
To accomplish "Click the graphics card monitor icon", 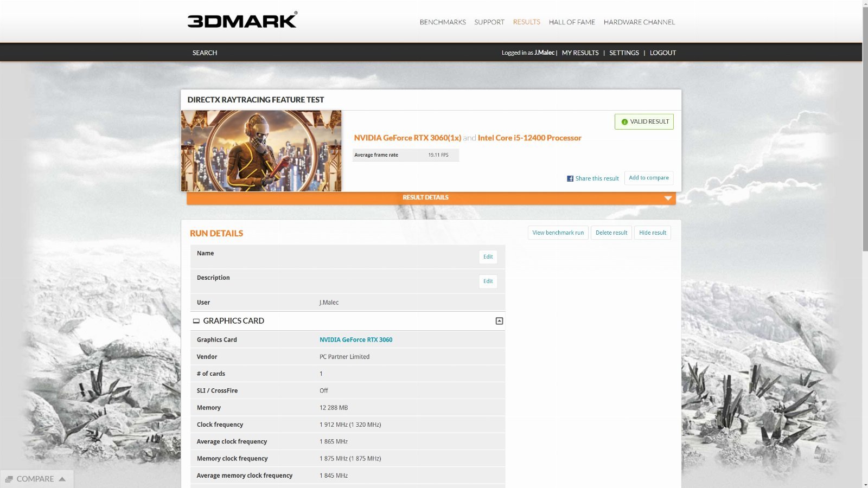I will tap(196, 321).
